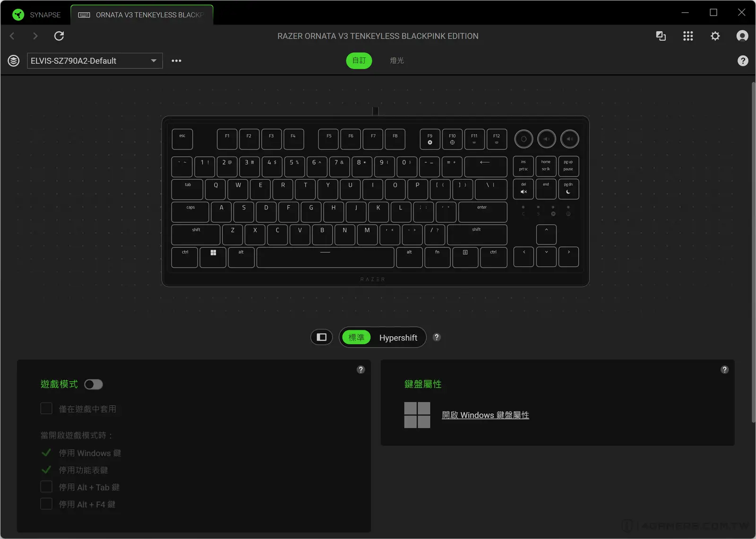Viewport: 756px width, 539px height.
Task: Select the right shift key
Action: pyautogui.click(x=477, y=235)
